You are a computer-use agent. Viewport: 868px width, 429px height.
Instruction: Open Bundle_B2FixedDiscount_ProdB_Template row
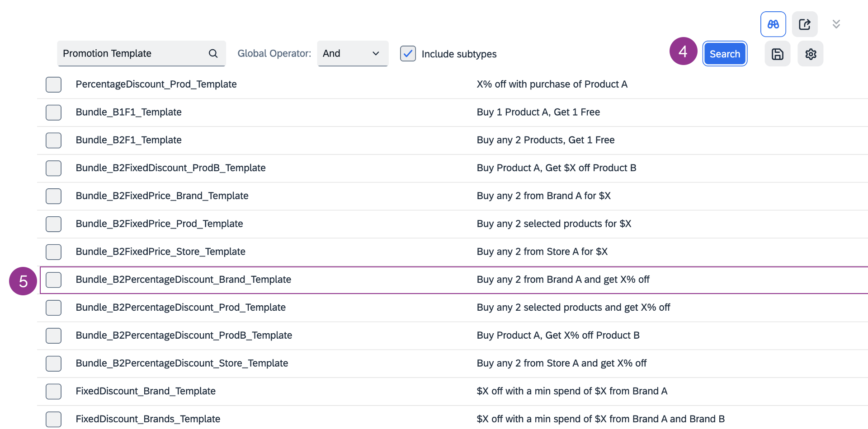(x=170, y=168)
